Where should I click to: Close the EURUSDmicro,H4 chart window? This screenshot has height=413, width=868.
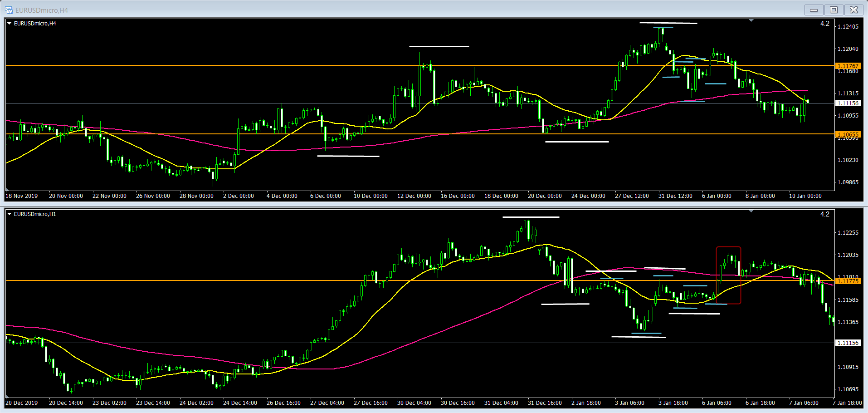(x=853, y=10)
